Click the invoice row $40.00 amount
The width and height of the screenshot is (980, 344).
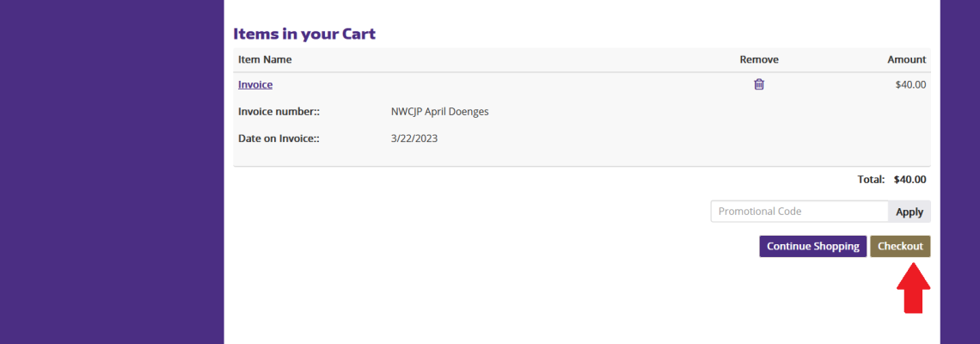910,84
